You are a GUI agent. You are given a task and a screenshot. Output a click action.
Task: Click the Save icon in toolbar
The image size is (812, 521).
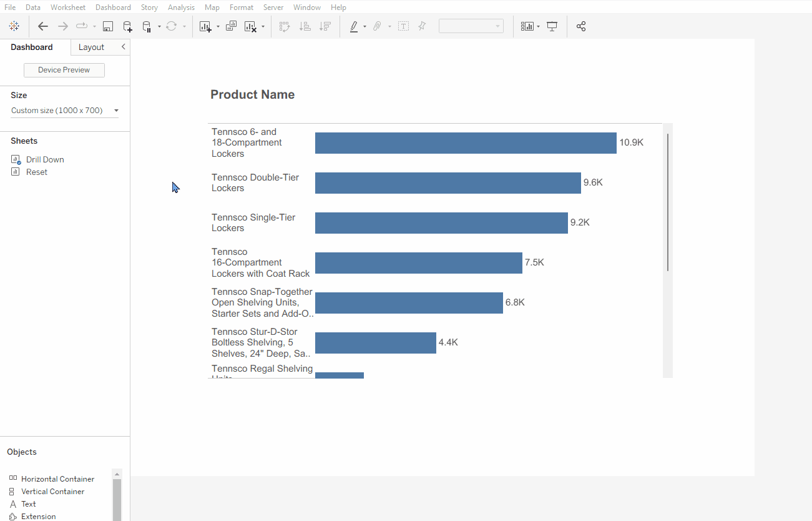click(x=108, y=26)
